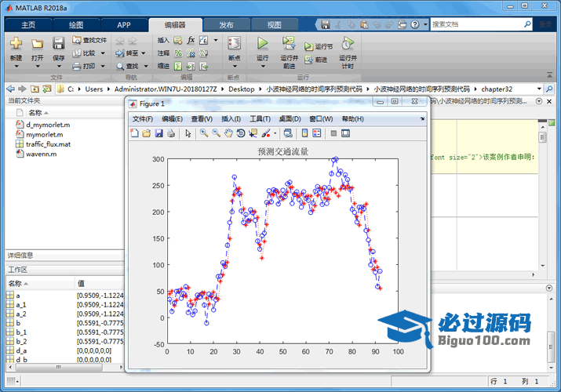561x392 pixels.
Task: Activate the Pan hand tool
Action: tap(228, 133)
